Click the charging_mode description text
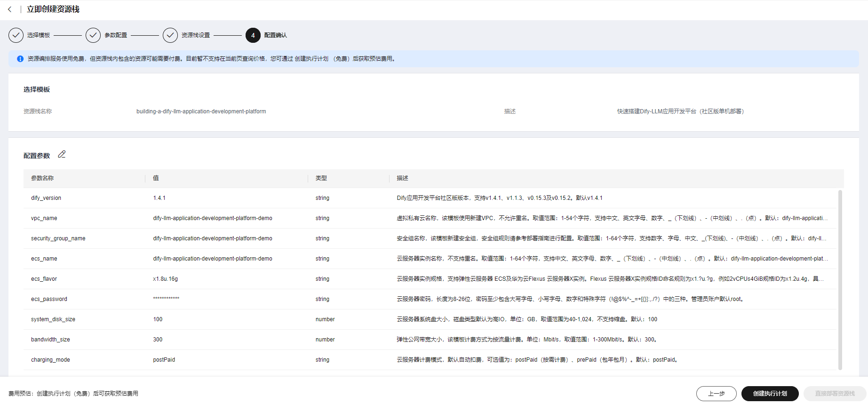The width and height of the screenshot is (868, 404). [x=538, y=360]
